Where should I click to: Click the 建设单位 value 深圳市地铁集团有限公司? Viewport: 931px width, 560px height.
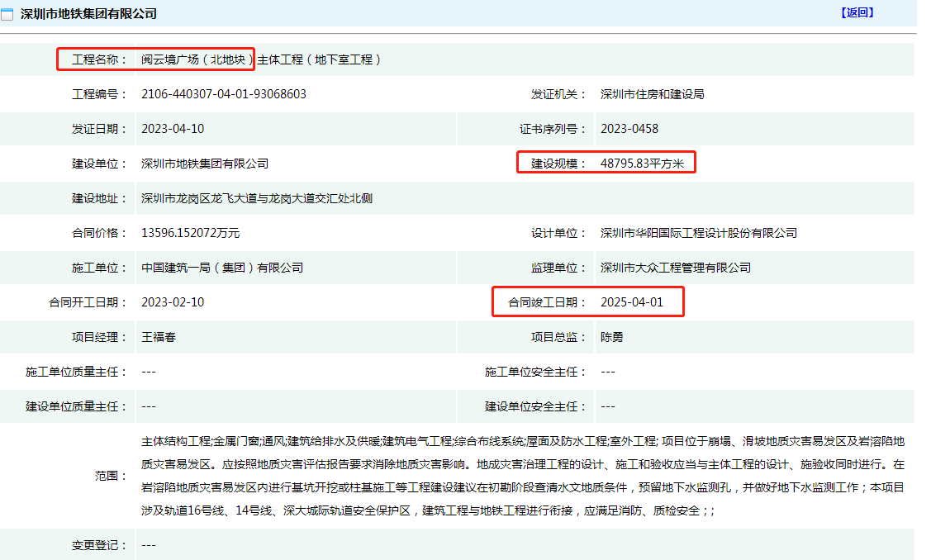pos(205,164)
